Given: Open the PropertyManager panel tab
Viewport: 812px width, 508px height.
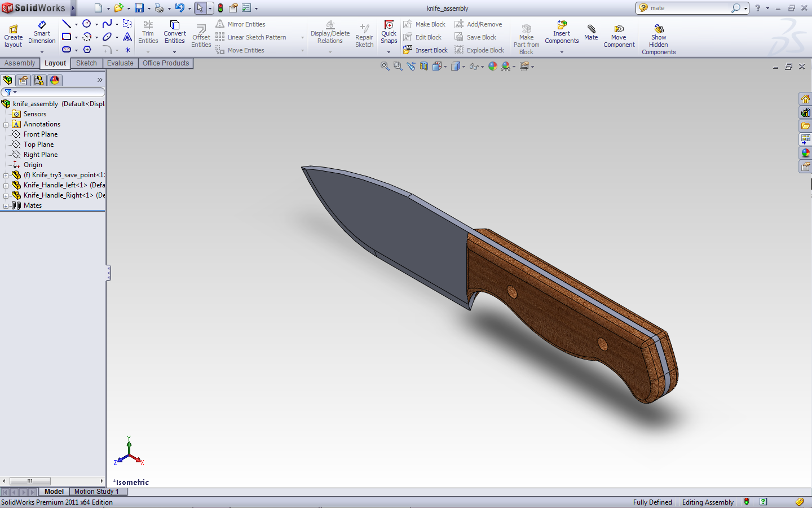Looking at the screenshot, I should click(23, 80).
